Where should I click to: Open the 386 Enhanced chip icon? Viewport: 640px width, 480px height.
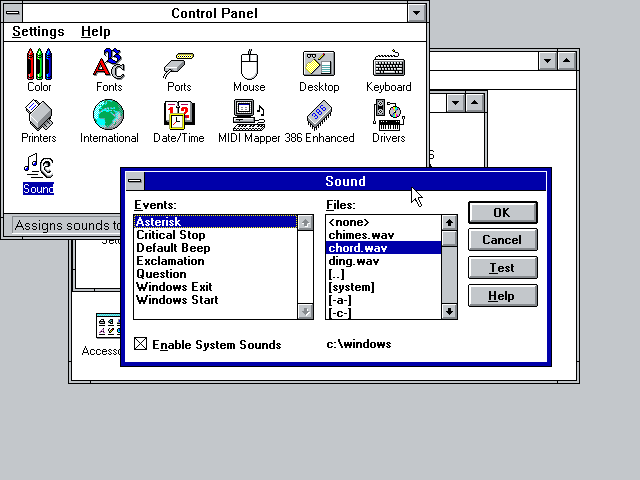(319, 121)
